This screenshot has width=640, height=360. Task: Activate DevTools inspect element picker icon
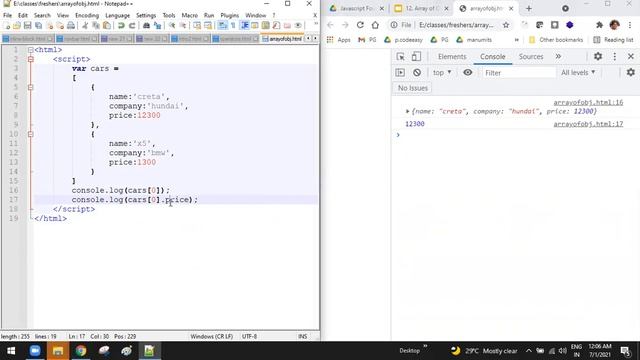400,56
